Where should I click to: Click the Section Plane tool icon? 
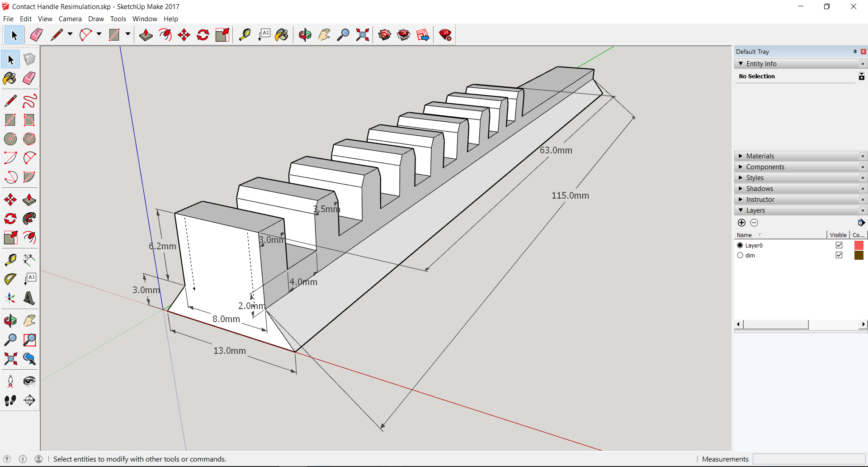tap(29, 400)
